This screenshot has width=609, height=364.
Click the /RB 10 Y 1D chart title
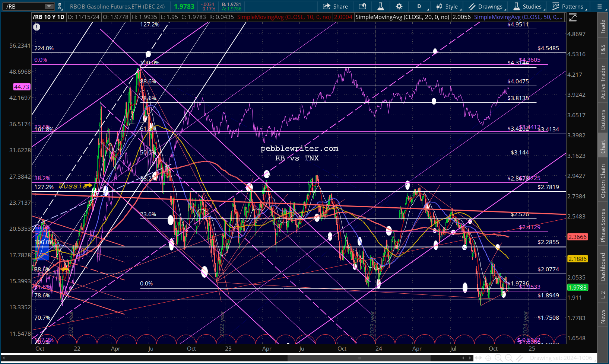(x=48, y=17)
